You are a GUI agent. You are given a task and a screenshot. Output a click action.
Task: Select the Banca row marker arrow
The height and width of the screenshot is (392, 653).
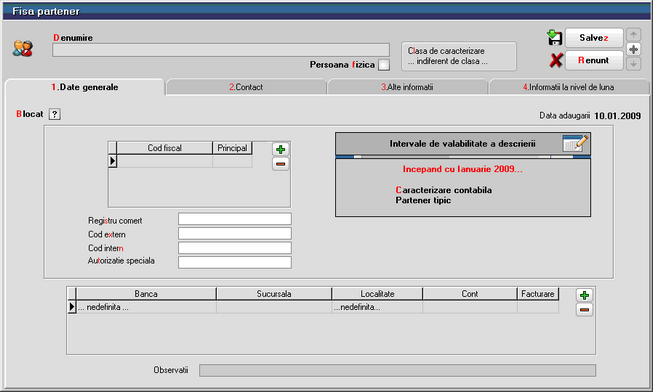click(x=72, y=307)
